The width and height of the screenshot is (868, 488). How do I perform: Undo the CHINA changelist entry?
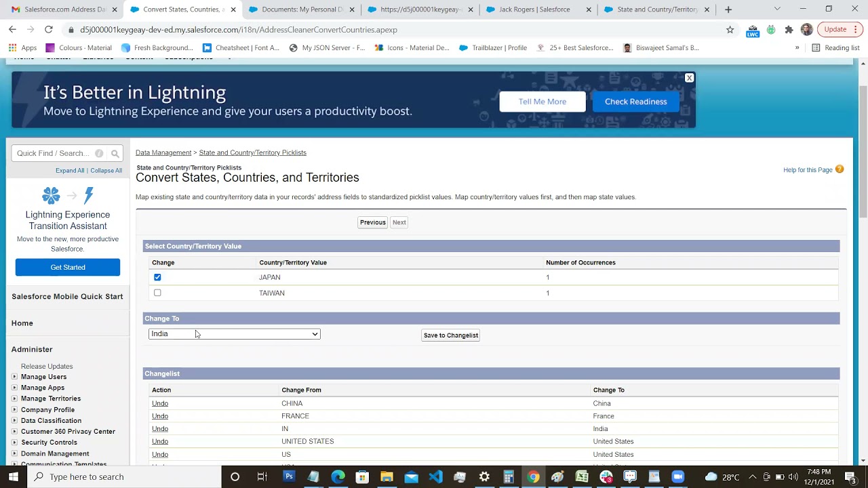160,403
